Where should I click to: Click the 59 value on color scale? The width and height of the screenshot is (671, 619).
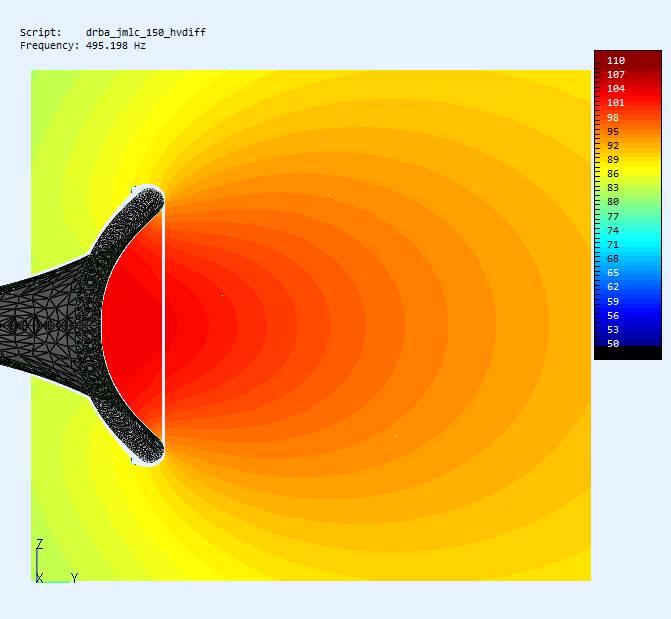pos(613,301)
